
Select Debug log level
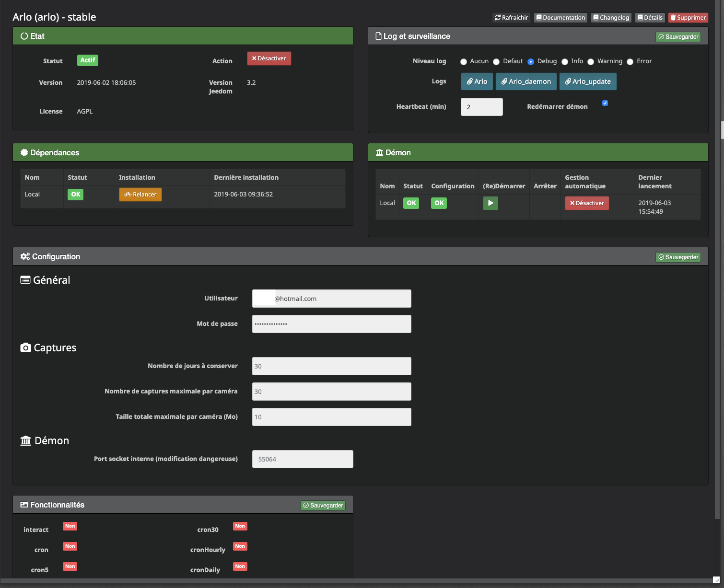pyautogui.click(x=531, y=62)
